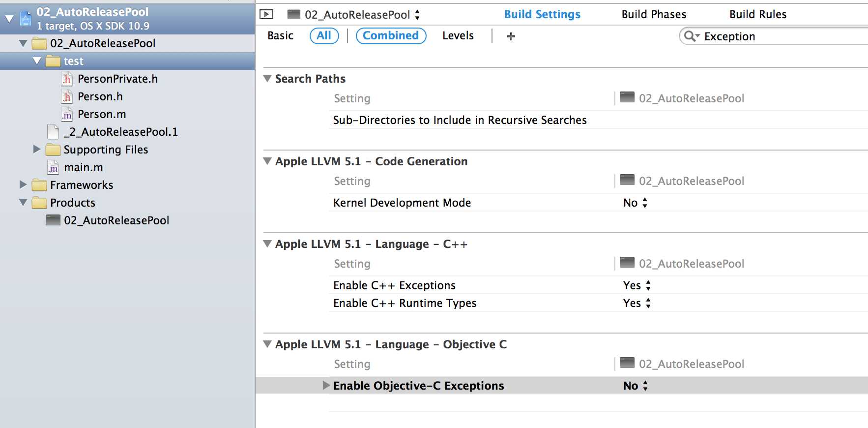Collapse the Products group
868x428 pixels.
(x=23, y=202)
